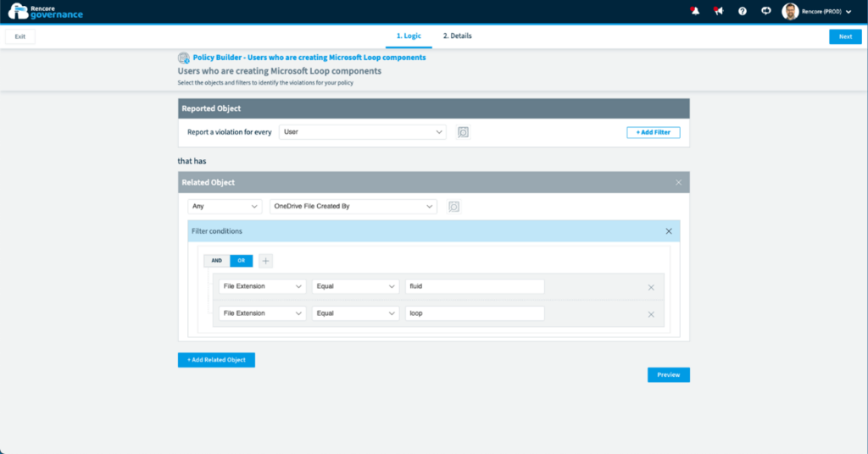Open Equal operator dropdown in fluid row
868x454 pixels.
355,286
